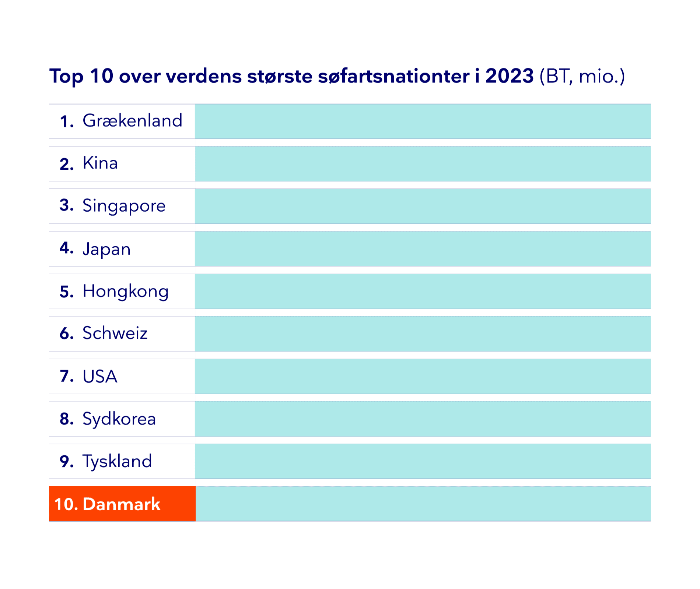Select the Singapore row label
Image resolution: width=700 pixels, height=589 pixels.
click(124, 206)
